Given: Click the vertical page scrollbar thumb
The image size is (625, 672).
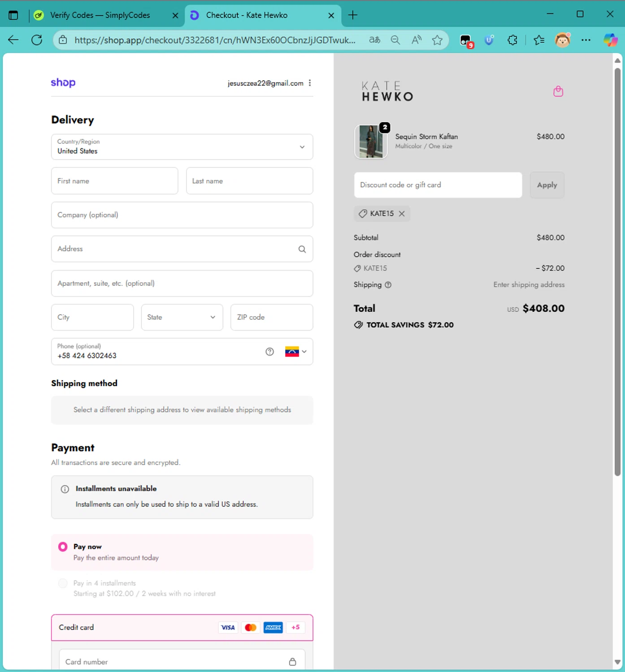Looking at the screenshot, I should coord(617,271).
